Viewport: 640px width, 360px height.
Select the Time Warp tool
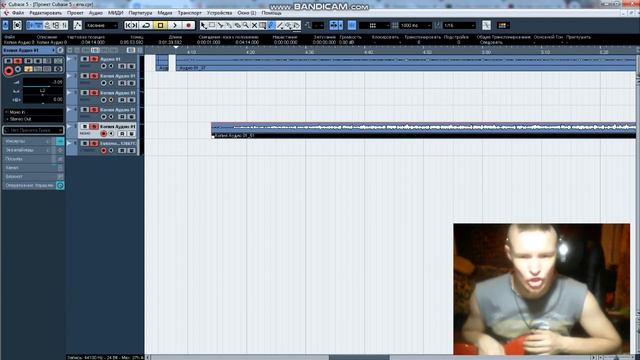262,25
